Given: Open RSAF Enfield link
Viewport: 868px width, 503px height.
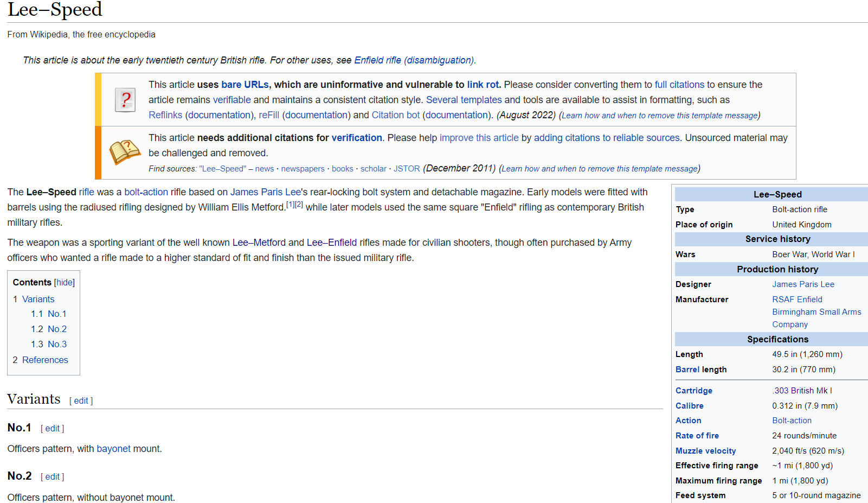Looking at the screenshot, I should tap(798, 300).
